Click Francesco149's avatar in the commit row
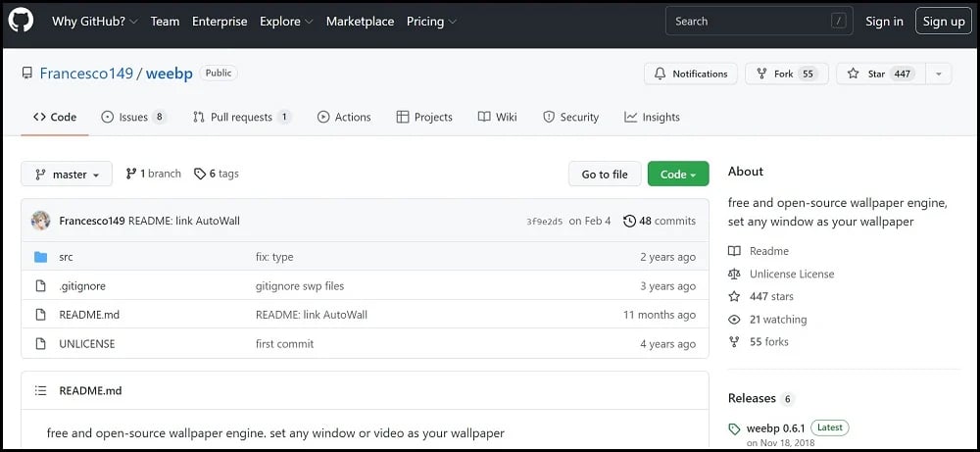This screenshot has width=980, height=452. coord(40,221)
